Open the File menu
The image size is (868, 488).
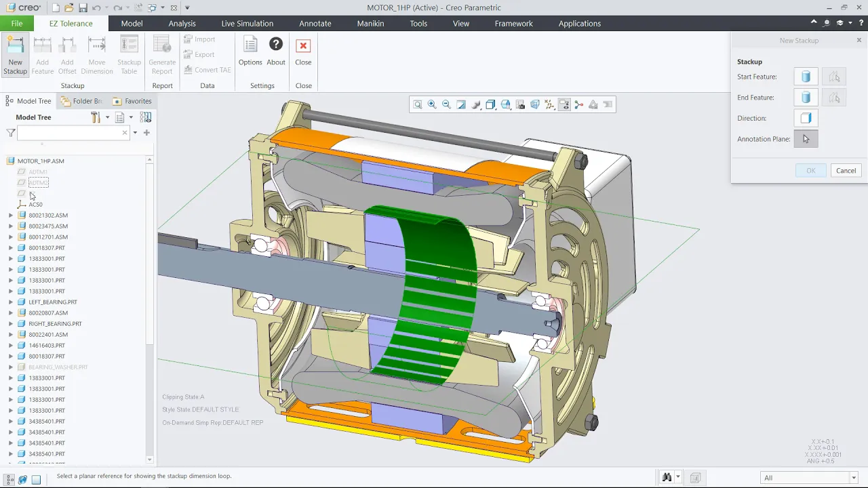click(17, 23)
